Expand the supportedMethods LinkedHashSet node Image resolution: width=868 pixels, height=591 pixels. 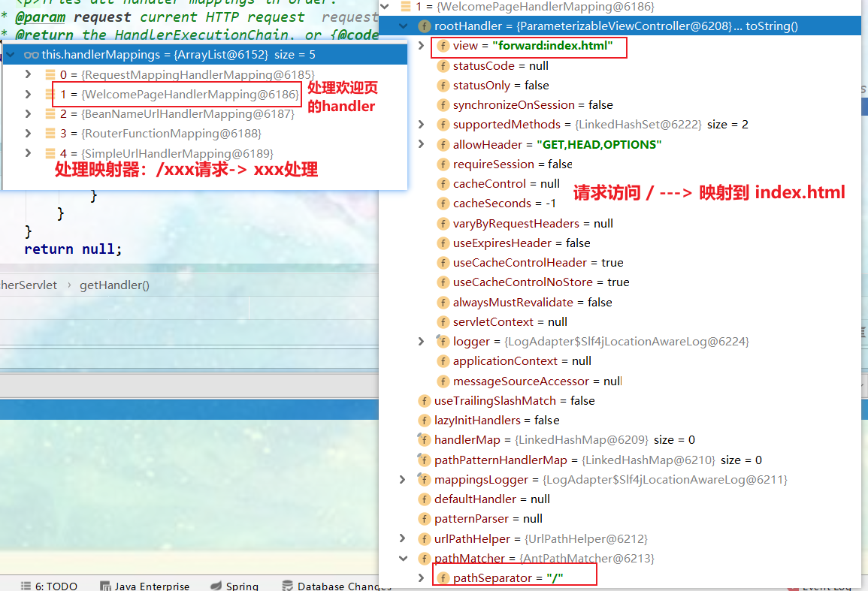[421, 124]
